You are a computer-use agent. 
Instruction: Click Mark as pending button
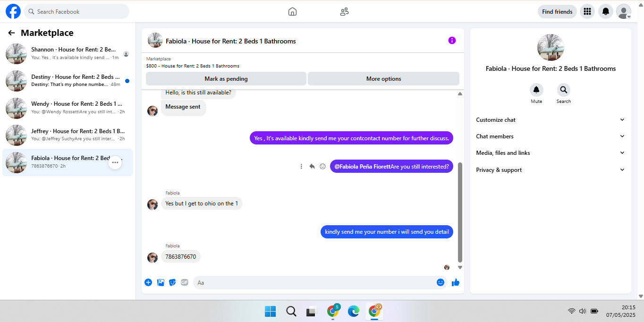[226, 79]
